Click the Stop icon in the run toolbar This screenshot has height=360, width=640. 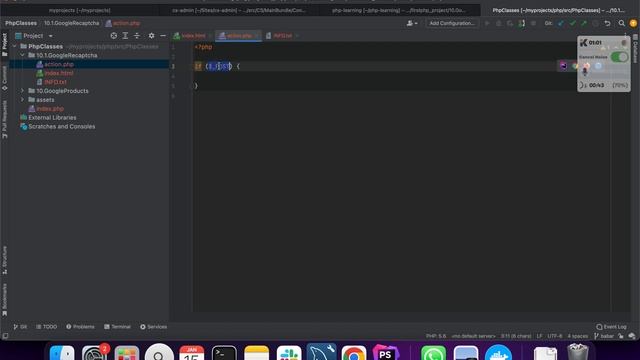point(533,23)
